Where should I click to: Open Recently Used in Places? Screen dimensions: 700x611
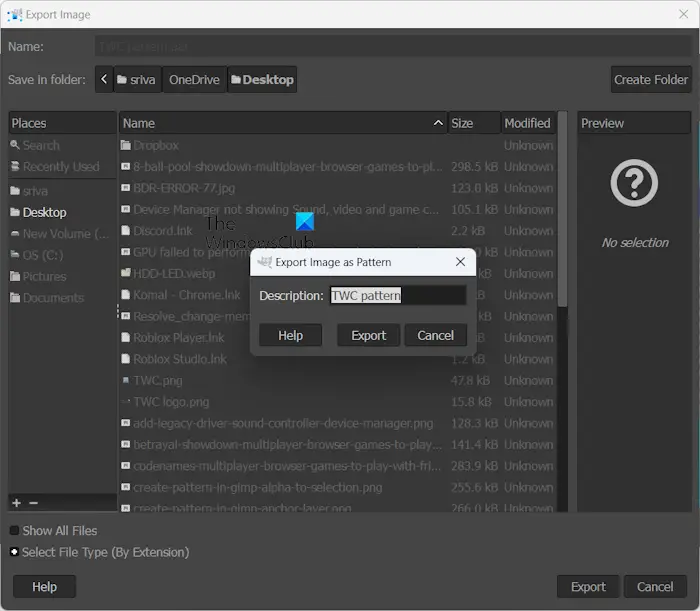click(x=62, y=166)
